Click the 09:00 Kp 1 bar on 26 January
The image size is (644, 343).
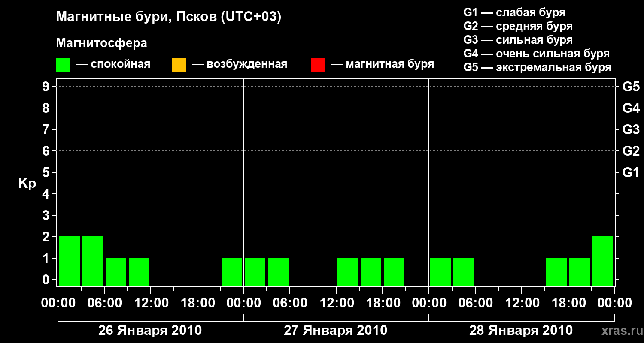tap(139, 272)
